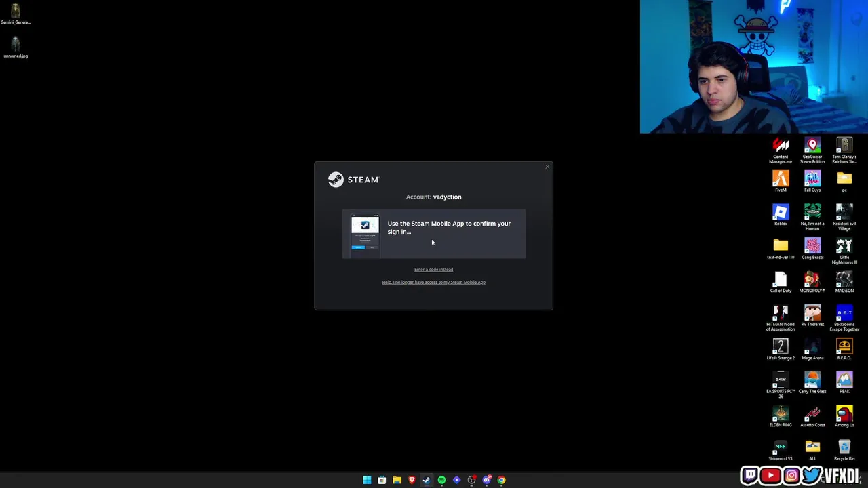
Task: Select the Roblox desktop icon
Action: [781, 215]
